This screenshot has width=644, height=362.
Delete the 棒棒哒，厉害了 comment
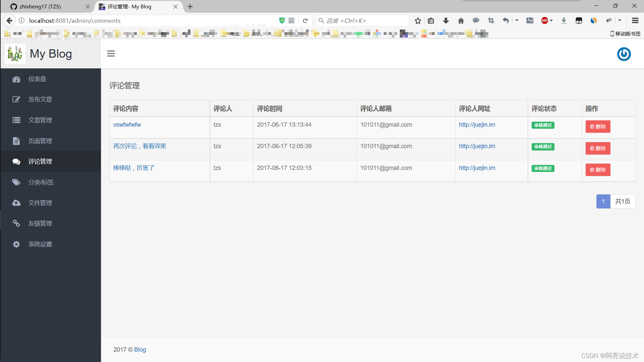[598, 170]
